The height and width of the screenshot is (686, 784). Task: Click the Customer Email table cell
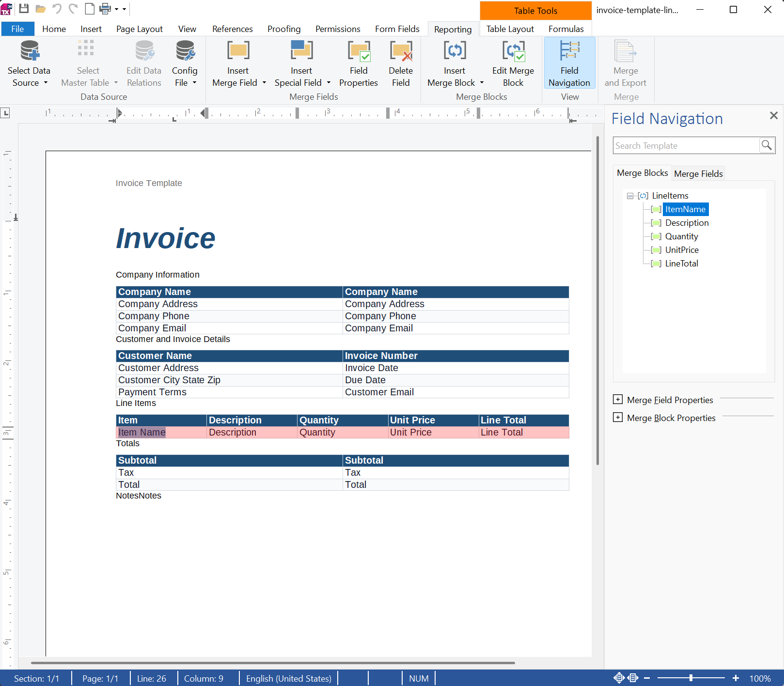click(x=456, y=392)
